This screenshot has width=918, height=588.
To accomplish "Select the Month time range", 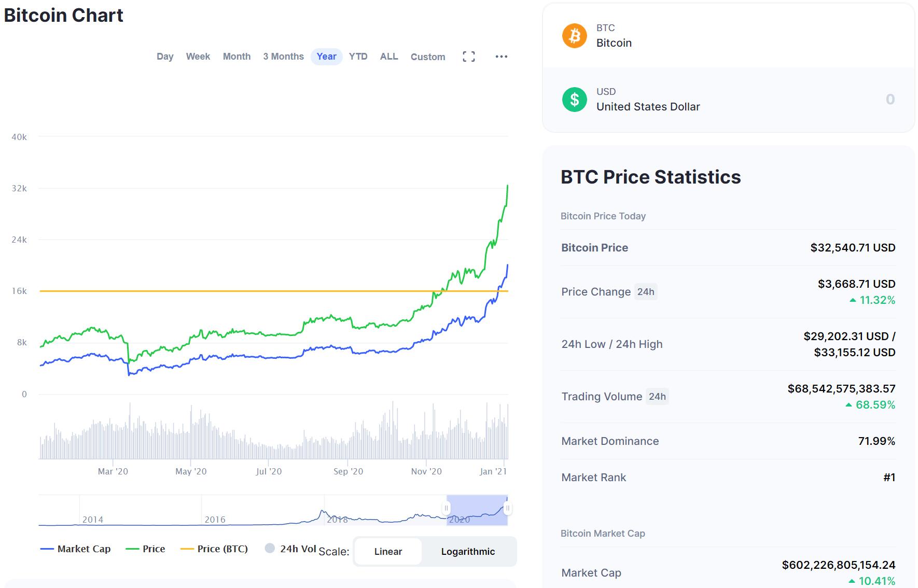I will (x=237, y=57).
